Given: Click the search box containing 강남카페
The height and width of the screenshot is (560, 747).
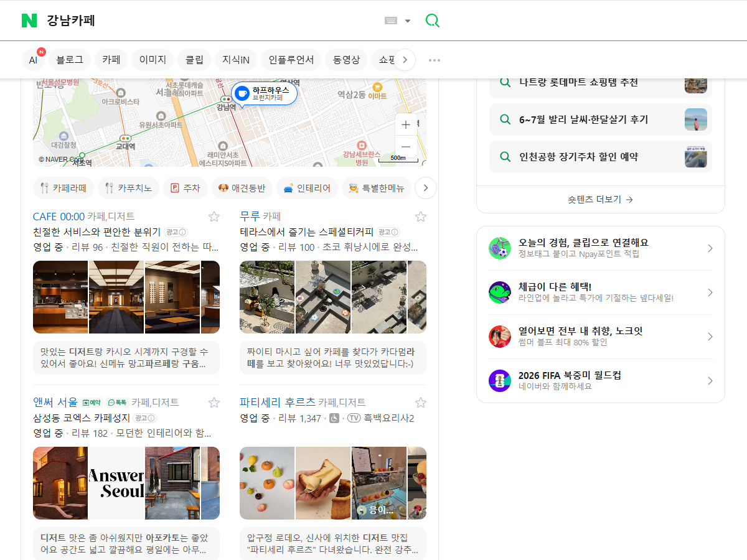Looking at the screenshot, I should 212,21.
